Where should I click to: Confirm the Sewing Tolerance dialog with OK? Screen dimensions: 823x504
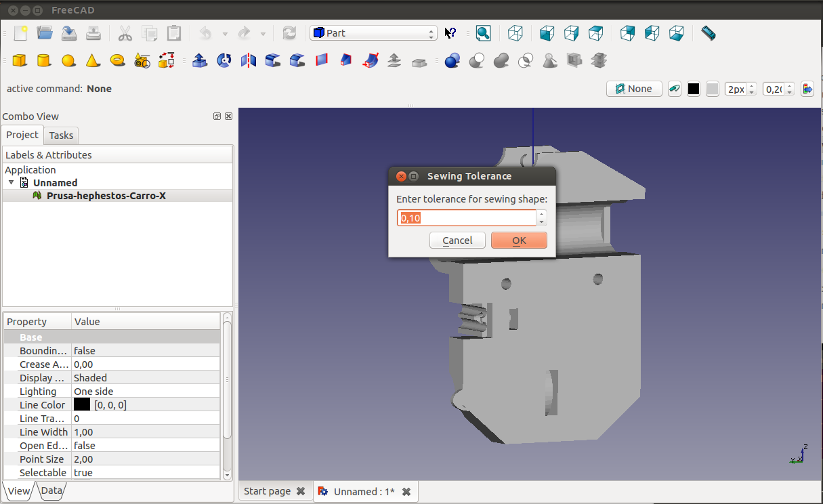coord(519,240)
